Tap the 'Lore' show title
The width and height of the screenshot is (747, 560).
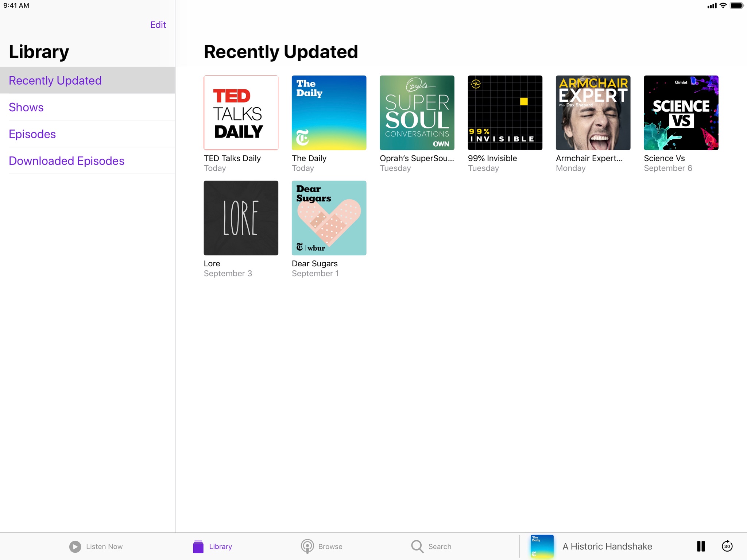click(212, 263)
